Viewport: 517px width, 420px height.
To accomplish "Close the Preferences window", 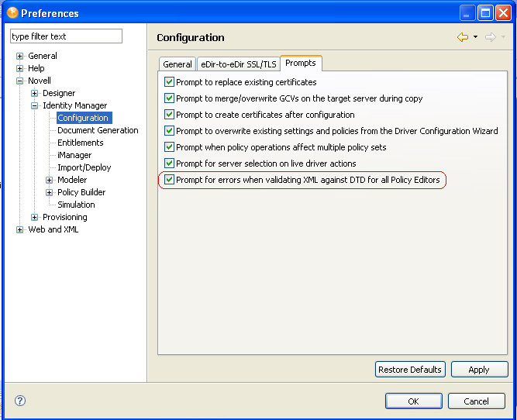I will coord(504,13).
